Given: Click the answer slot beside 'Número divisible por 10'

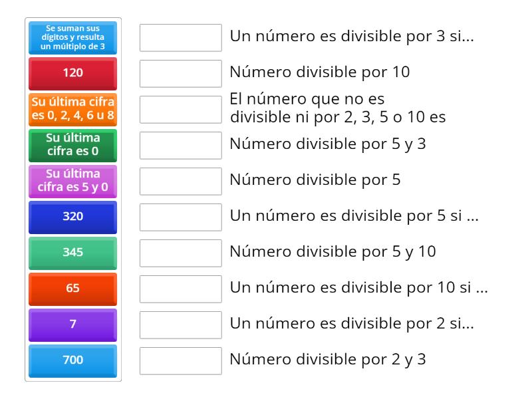Looking at the screenshot, I should point(181,74).
